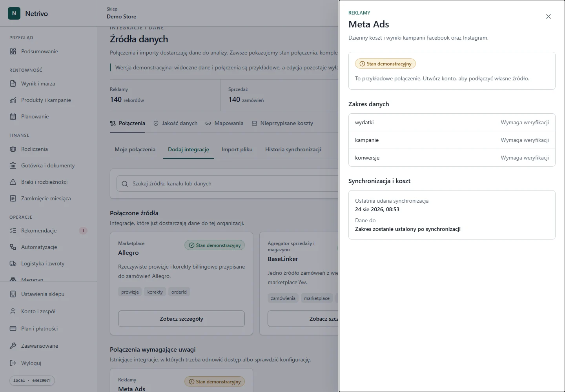The width and height of the screenshot is (565, 392).
Task: Click the Wynik i marża calculator icon
Action: pos(13,83)
